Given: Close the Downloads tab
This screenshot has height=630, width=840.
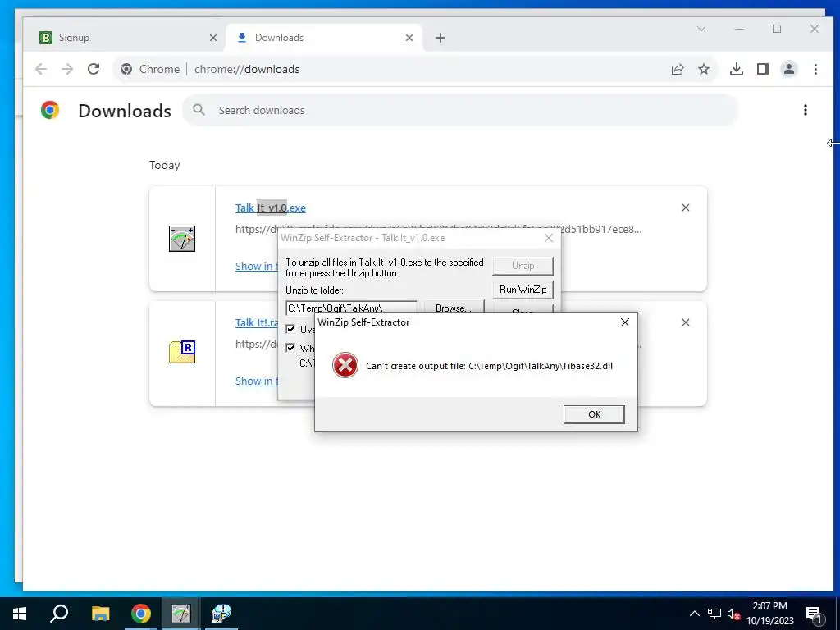Looking at the screenshot, I should 409,38.
